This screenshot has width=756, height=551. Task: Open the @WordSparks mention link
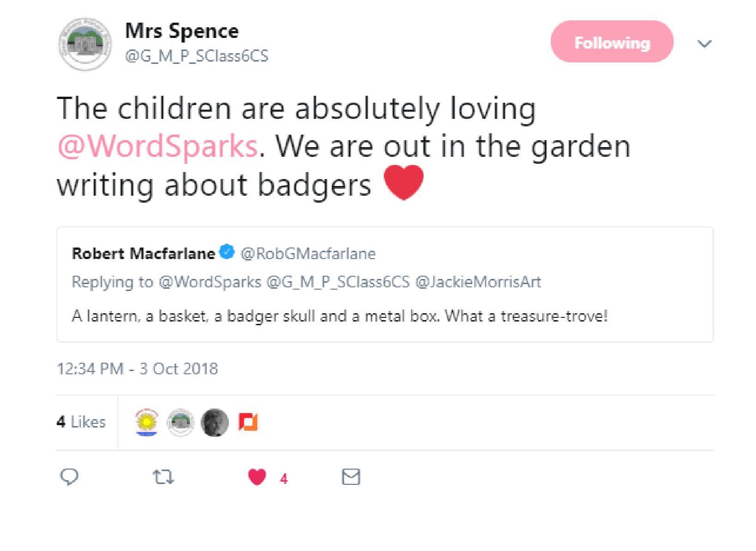click(x=158, y=147)
